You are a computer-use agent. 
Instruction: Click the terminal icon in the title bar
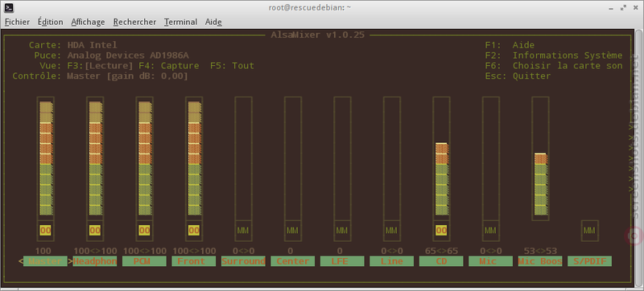pyautogui.click(x=9, y=7)
